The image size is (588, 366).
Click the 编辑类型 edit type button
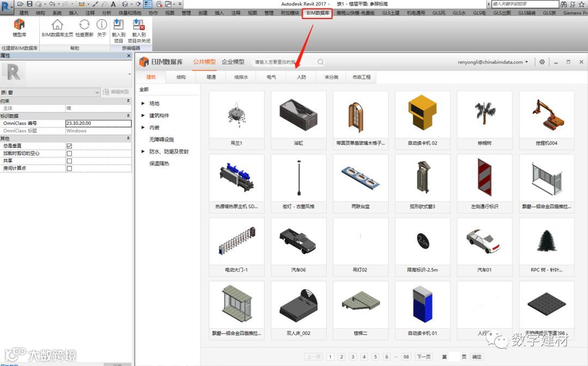pos(116,92)
